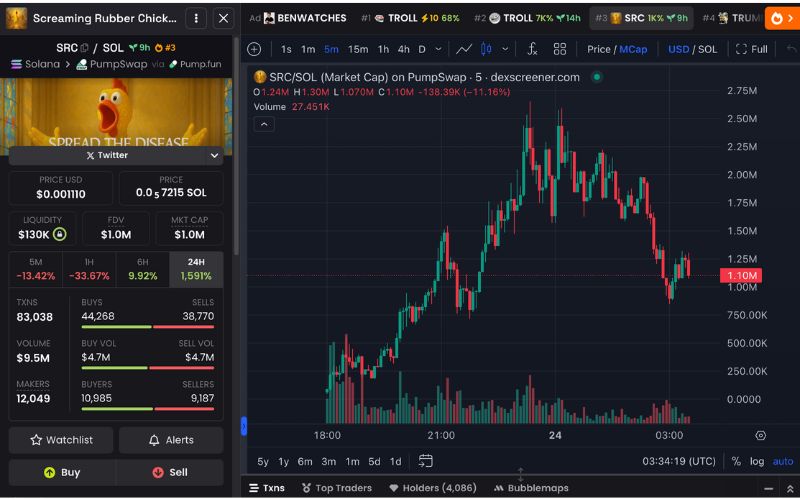Select the line chart style icon
The width and height of the screenshot is (800, 500).
pyautogui.click(x=464, y=49)
